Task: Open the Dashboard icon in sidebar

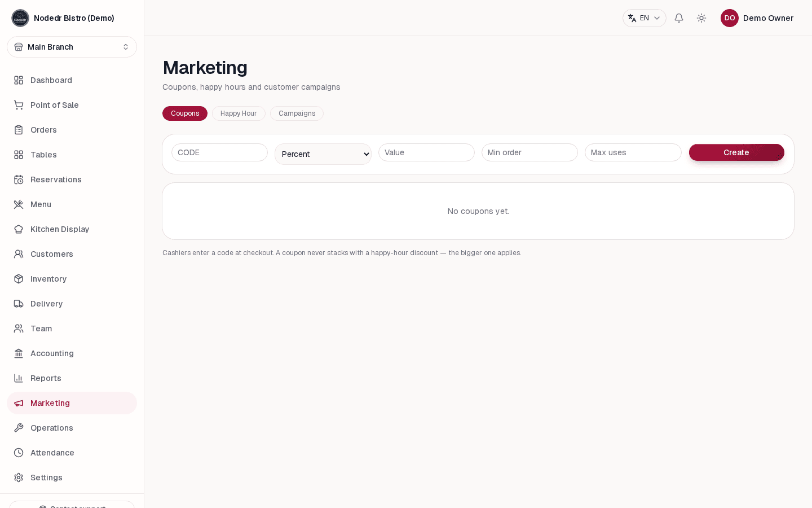Action: click(19, 80)
